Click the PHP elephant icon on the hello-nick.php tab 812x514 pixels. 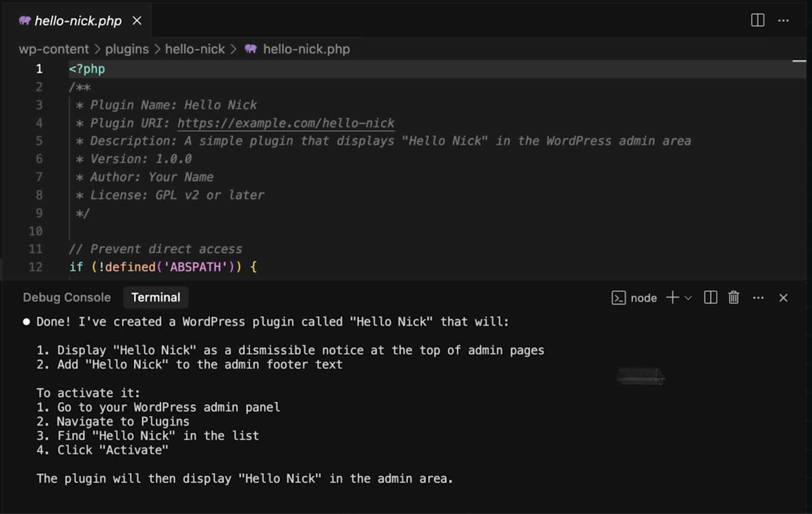pos(24,20)
